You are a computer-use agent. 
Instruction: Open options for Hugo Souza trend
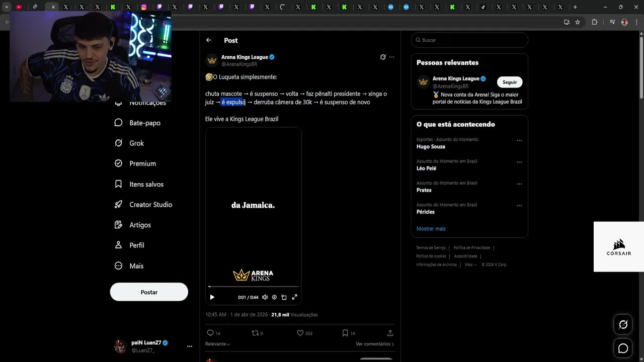click(519, 141)
